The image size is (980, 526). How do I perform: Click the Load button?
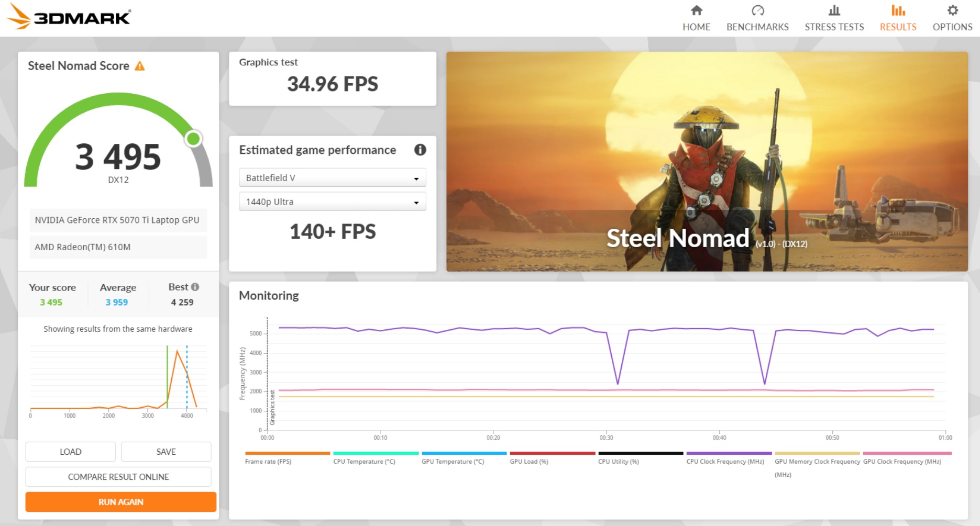tap(71, 452)
